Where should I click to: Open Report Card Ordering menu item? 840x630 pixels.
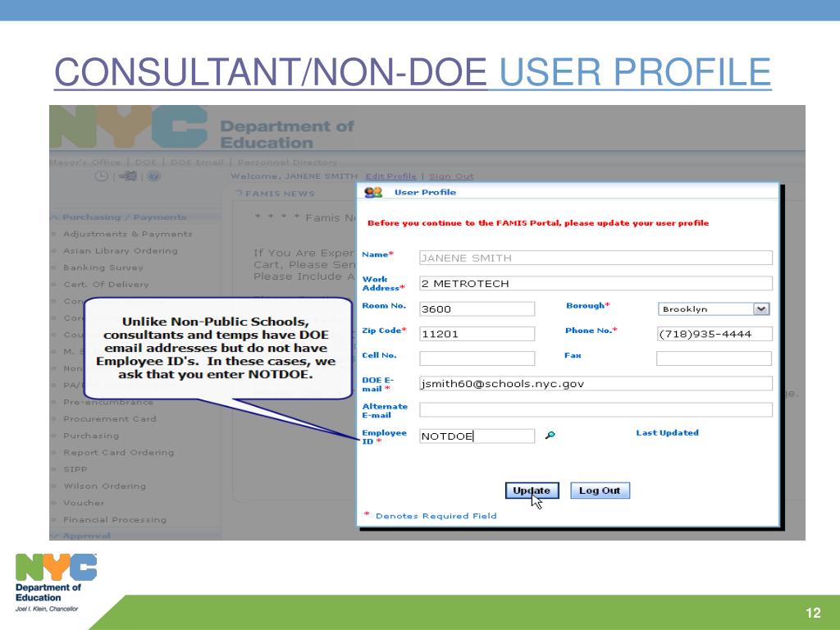pos(118,453)
